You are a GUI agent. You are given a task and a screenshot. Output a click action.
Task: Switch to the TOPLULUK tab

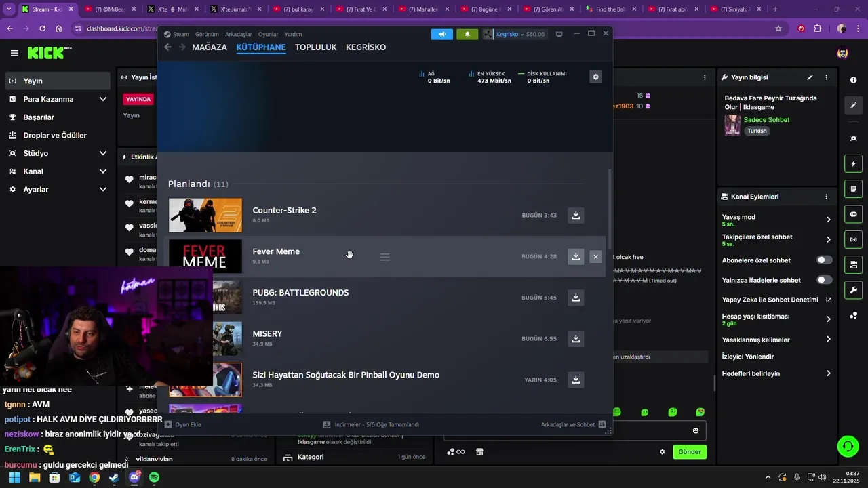(316, 47)
